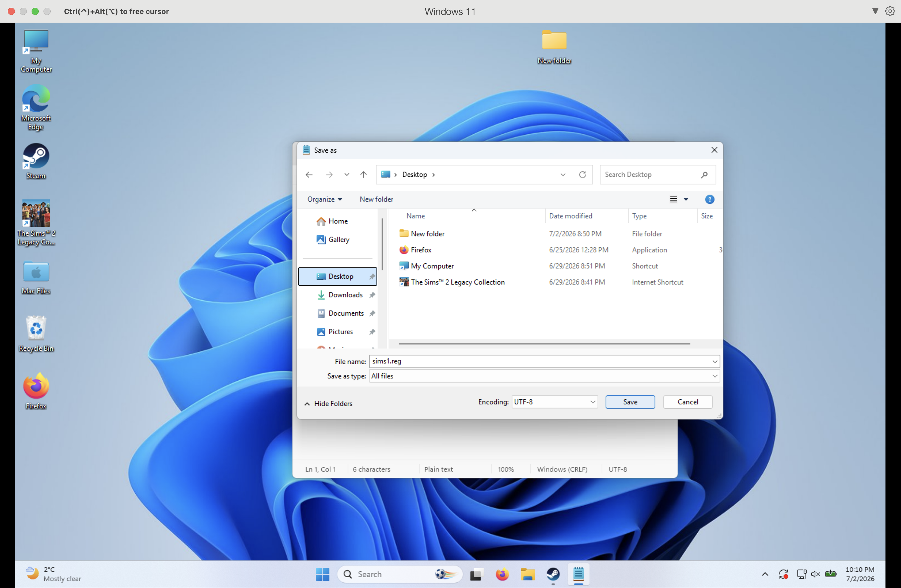Sort by the Size column header
This screenshot has height=588, width=901.
(706, 216)
